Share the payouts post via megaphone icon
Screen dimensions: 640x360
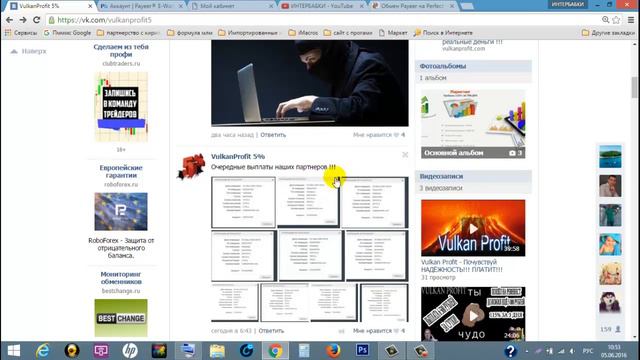point(342,331)
